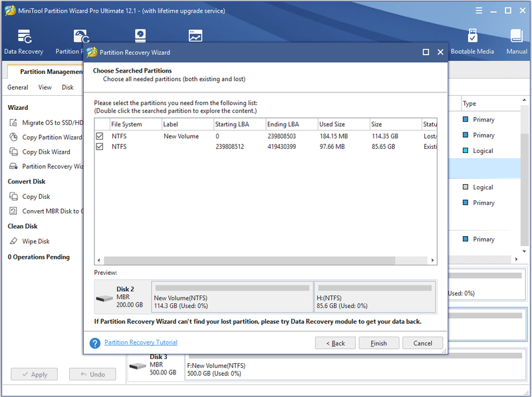Click the Finish button

tap(378, 343)
